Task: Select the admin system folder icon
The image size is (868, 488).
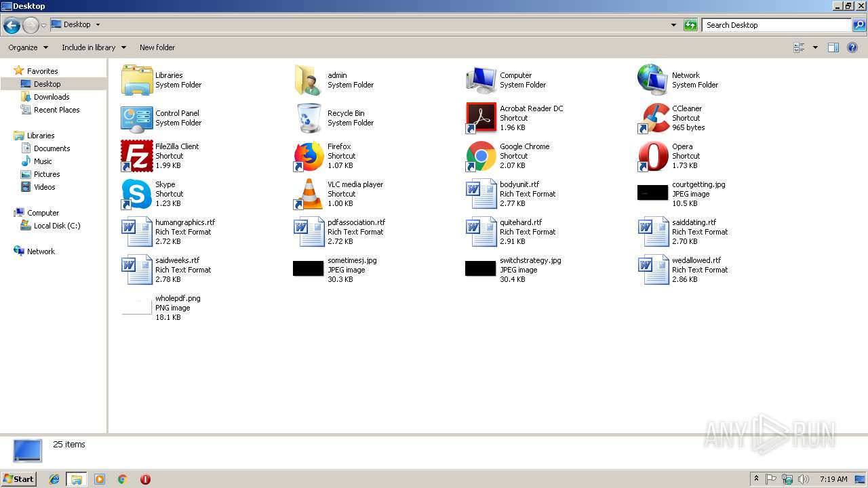Action: 309,80
